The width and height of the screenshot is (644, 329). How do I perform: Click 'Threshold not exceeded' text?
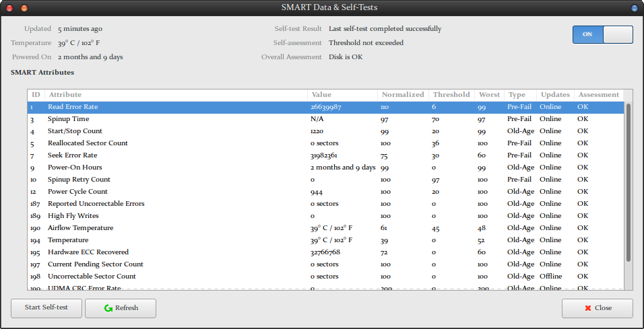tap(366, 42)
